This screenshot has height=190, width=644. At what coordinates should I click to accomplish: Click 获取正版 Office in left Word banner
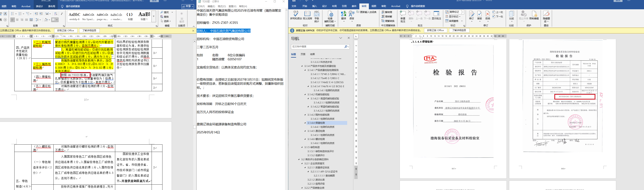point(65,31)
